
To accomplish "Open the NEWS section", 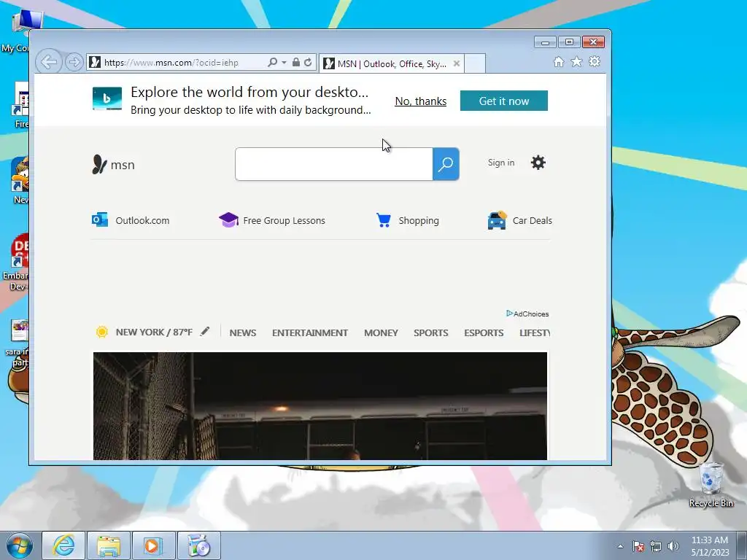I will coord(243,332).
